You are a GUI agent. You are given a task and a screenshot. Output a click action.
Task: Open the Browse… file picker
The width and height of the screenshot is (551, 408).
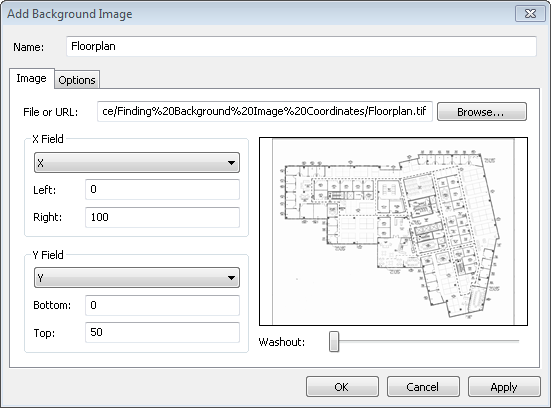(481, 112)
